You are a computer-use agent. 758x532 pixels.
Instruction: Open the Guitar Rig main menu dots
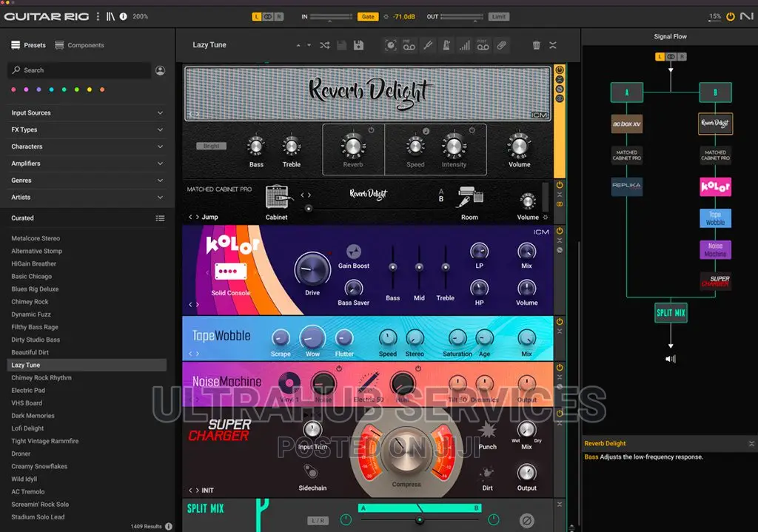(x=98, y=16)
